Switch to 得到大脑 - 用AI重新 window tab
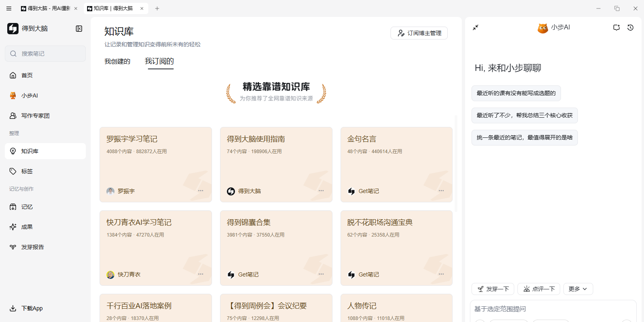644x322 pixels. click(49, 8)
